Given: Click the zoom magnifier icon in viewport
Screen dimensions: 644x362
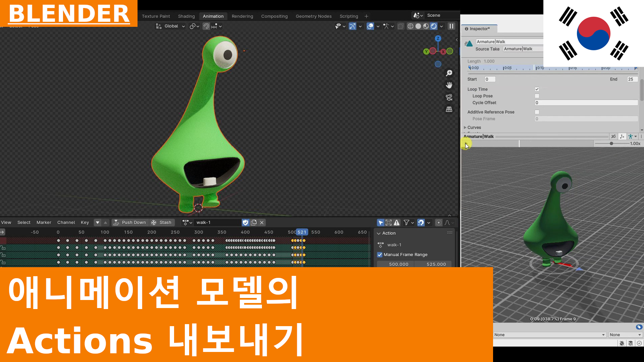Looking at the screenshot, I should point(449,73).
